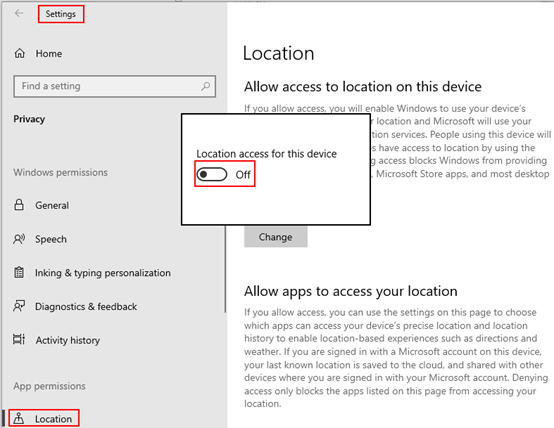Image resolution: width=554 pixels, height=428 pixels.
Task: Click the back arrow icon
Action: click(x=19, y=13)
